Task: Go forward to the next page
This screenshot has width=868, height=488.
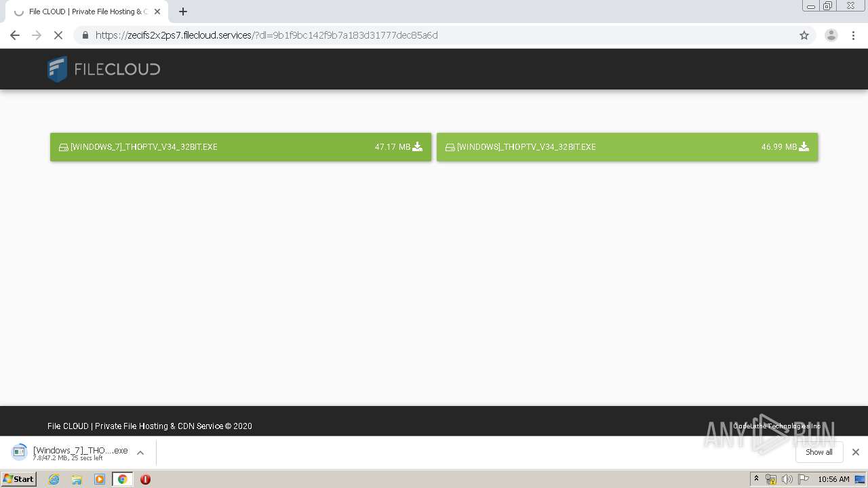Action: (37, 35)
